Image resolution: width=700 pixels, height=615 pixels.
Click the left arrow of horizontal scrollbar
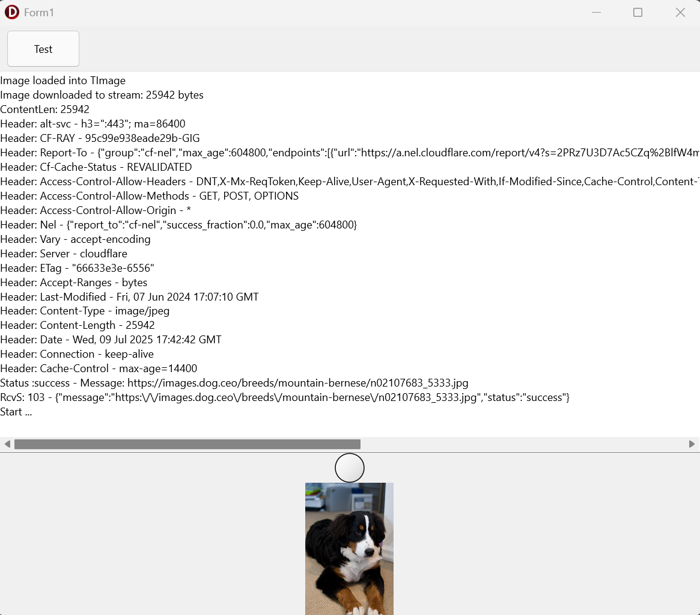[x=7, y=444]
